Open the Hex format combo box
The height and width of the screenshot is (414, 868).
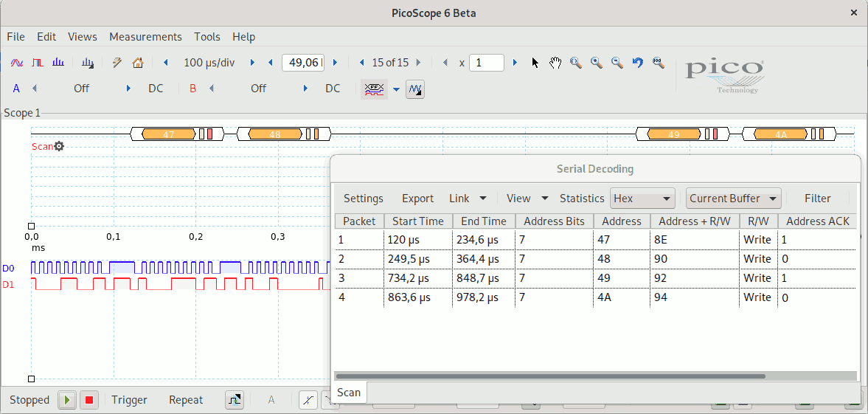(x=642, y=199)
